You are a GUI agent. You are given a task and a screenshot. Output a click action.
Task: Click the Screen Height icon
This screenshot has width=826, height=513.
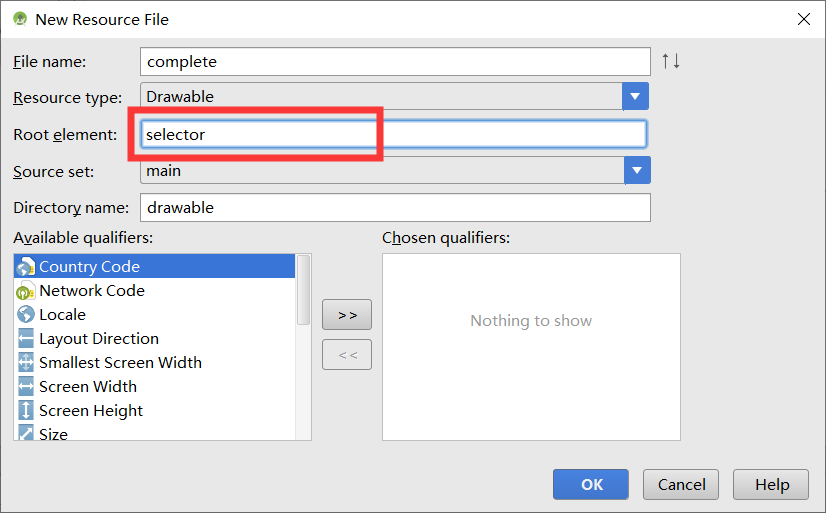point(26,411)
